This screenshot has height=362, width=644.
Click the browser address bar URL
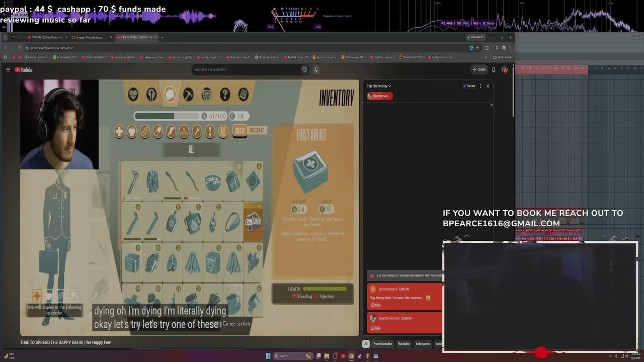point(52,48)
